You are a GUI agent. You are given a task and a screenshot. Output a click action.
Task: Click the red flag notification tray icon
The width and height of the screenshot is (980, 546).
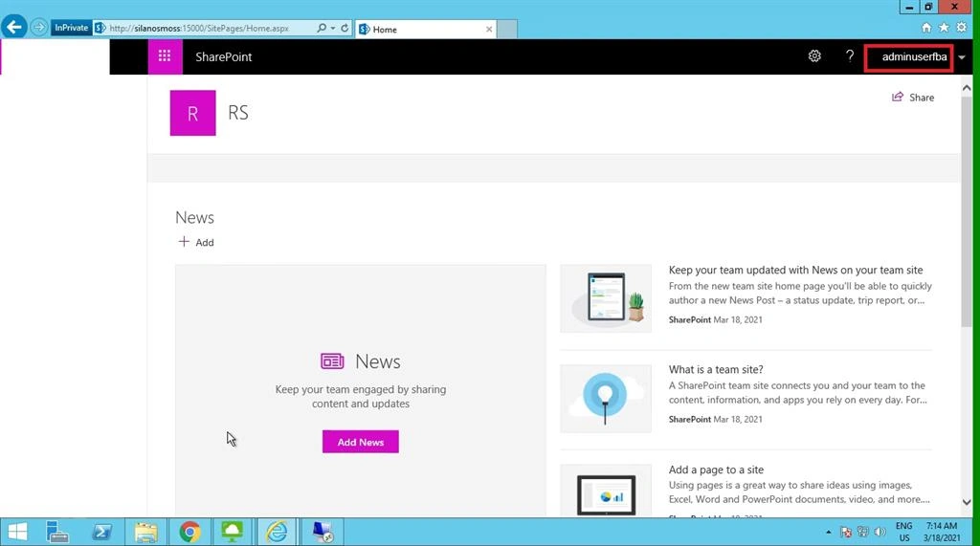(x=846, y=533)
